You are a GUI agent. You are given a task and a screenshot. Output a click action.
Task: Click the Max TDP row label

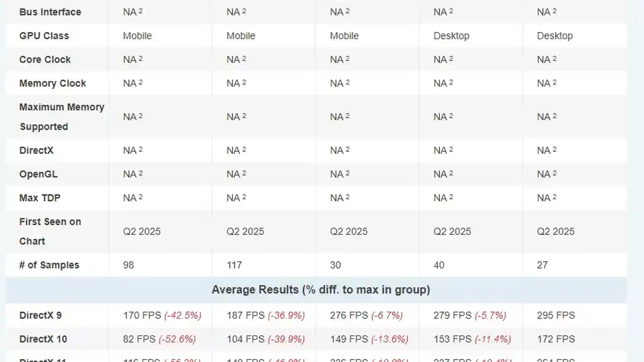click(x=40, y=198)
